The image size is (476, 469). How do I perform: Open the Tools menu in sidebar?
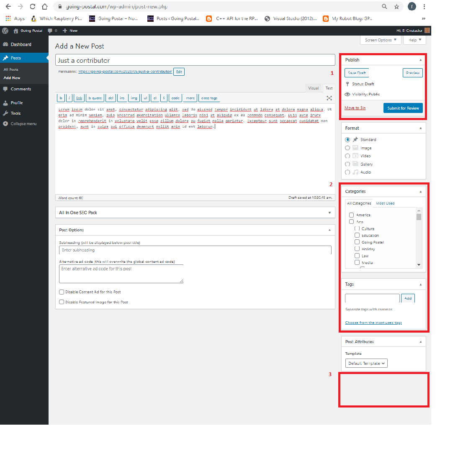click(x=15, y=113)
